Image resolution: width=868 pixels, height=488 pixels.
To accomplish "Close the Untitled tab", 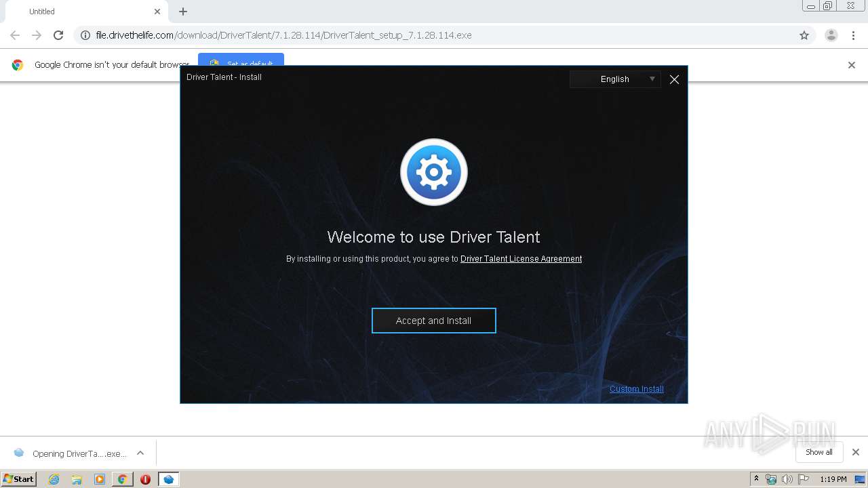I will point(157,12).
